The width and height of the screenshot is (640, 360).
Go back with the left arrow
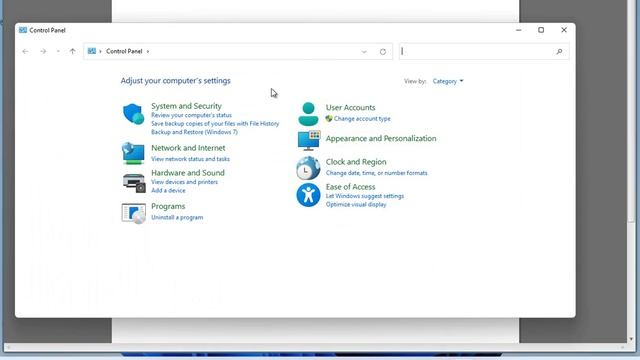25,51
